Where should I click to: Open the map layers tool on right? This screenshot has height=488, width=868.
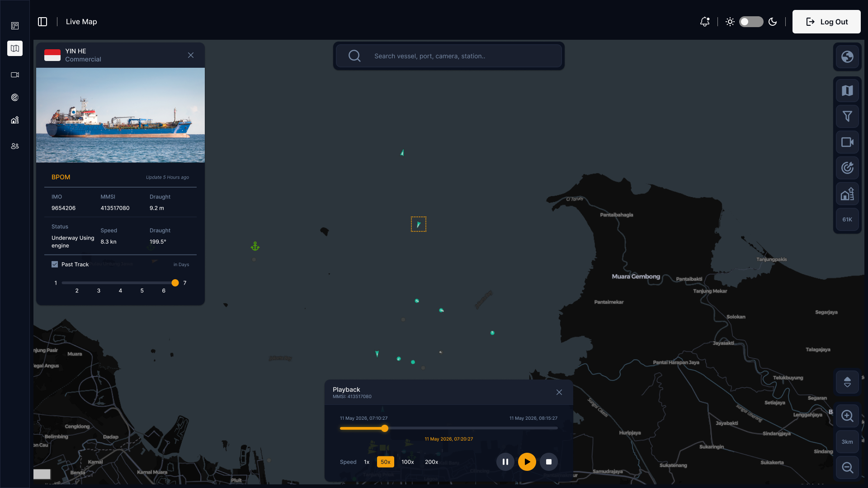(x=847, y=91)
